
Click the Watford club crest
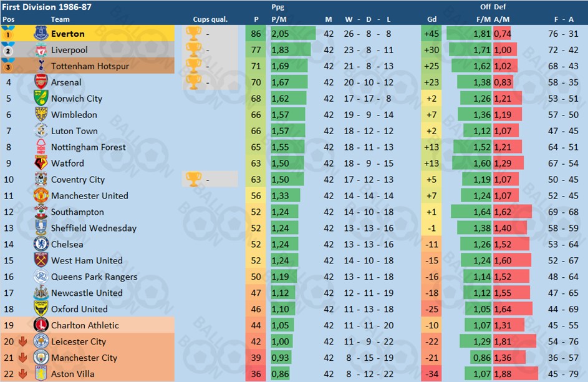[41, 163]
